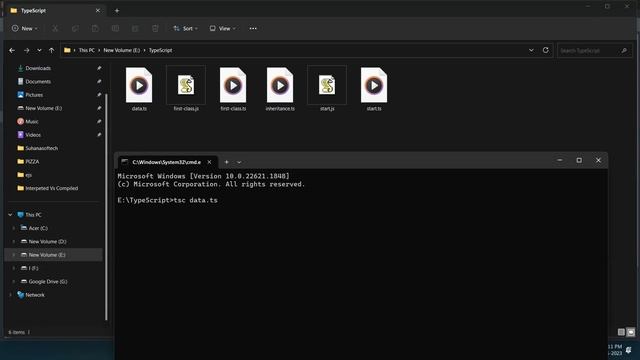The height and width of the screenshot is (360, 640).
Task: Open the See more three-dots menu
Action: (253, 29)
